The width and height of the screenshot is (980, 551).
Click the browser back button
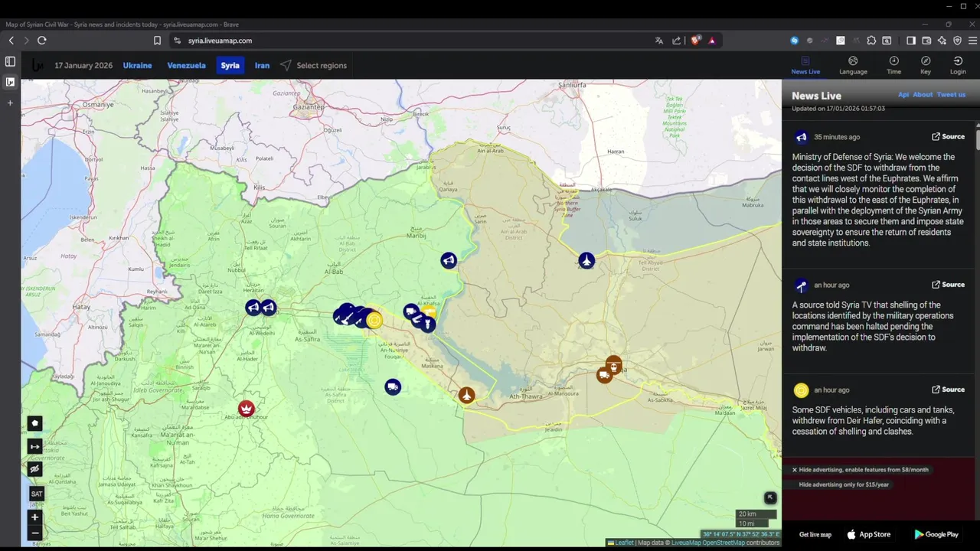click(11, 41)
